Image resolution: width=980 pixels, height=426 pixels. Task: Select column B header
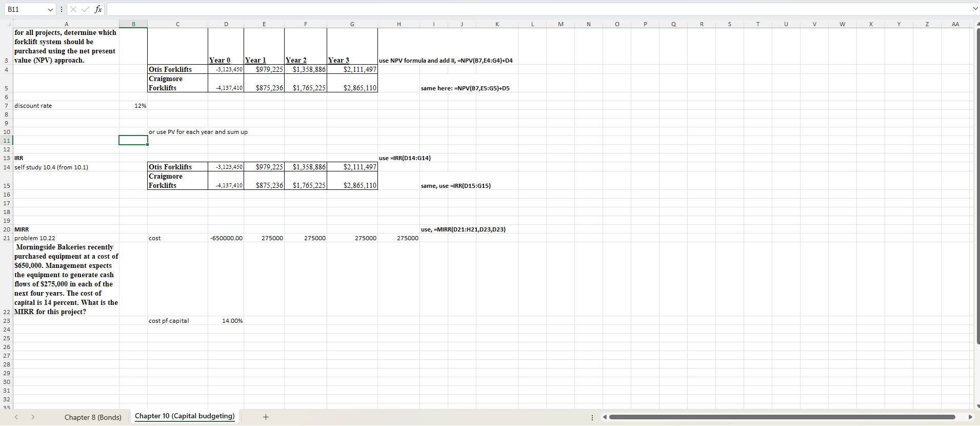tap(133, 24)
